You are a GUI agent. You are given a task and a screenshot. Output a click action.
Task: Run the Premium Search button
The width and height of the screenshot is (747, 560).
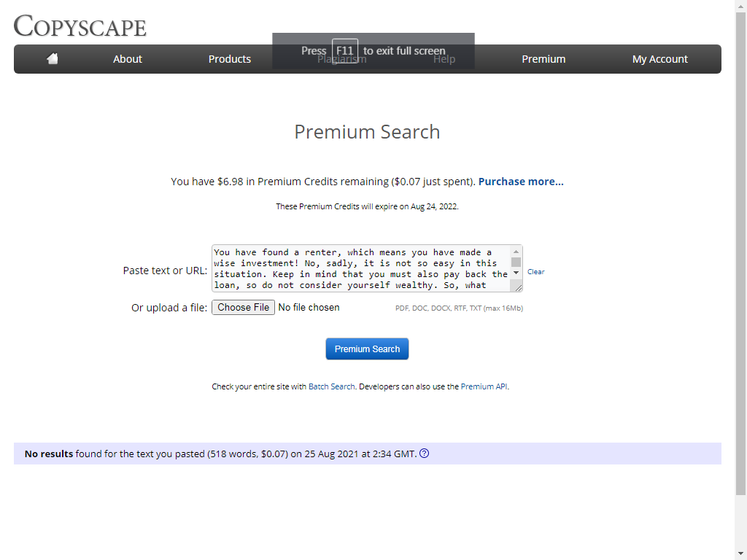(x=368, y=349)
